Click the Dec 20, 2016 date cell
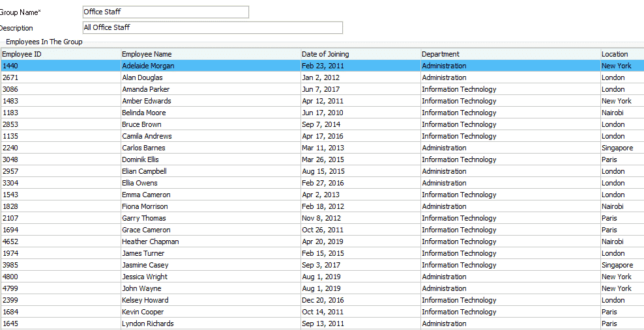The width and height of the screenshot is (644, 330). 360,300
